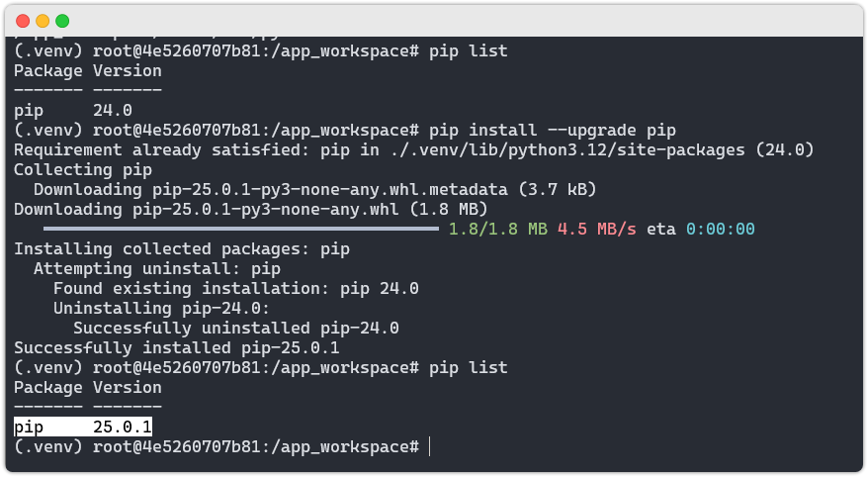Click the last pip list command
The width and height of the screenshot is (868, 477).
coord(469,368)
